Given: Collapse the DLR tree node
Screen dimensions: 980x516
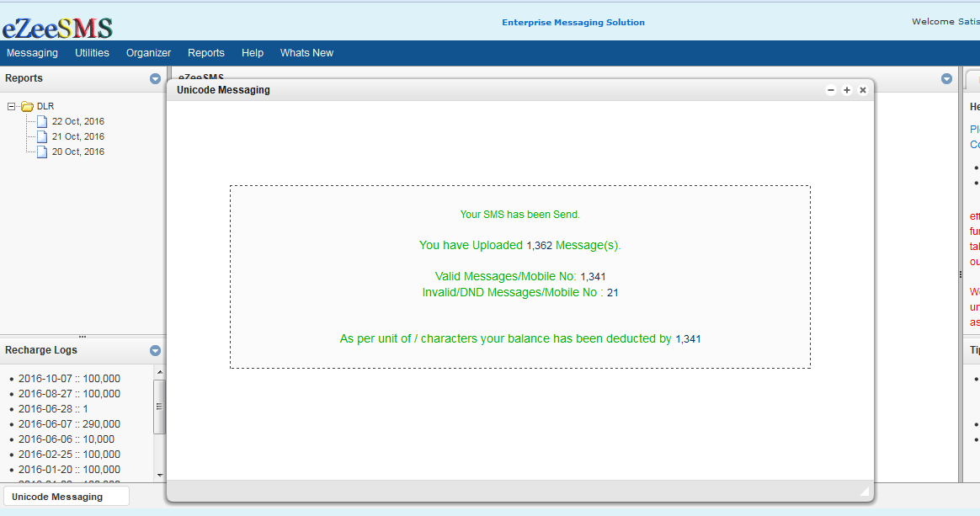Looking at the screenshot, I should pos(12,107).
